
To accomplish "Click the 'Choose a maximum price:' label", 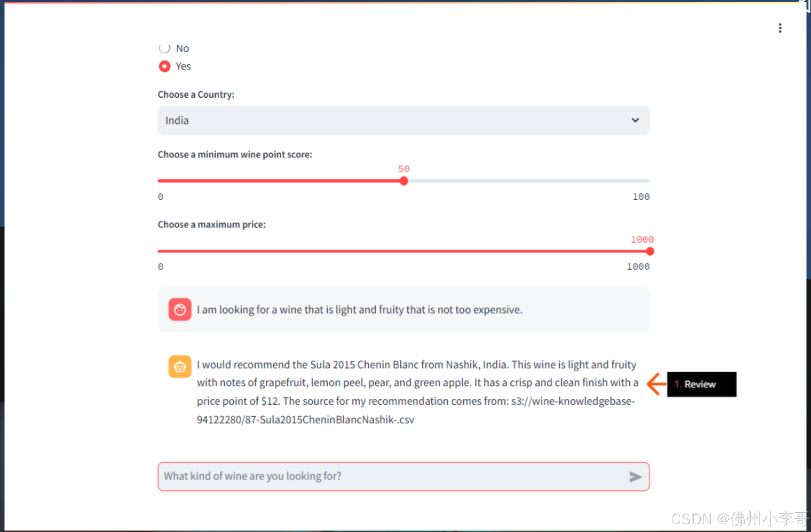I will [212, 225].
